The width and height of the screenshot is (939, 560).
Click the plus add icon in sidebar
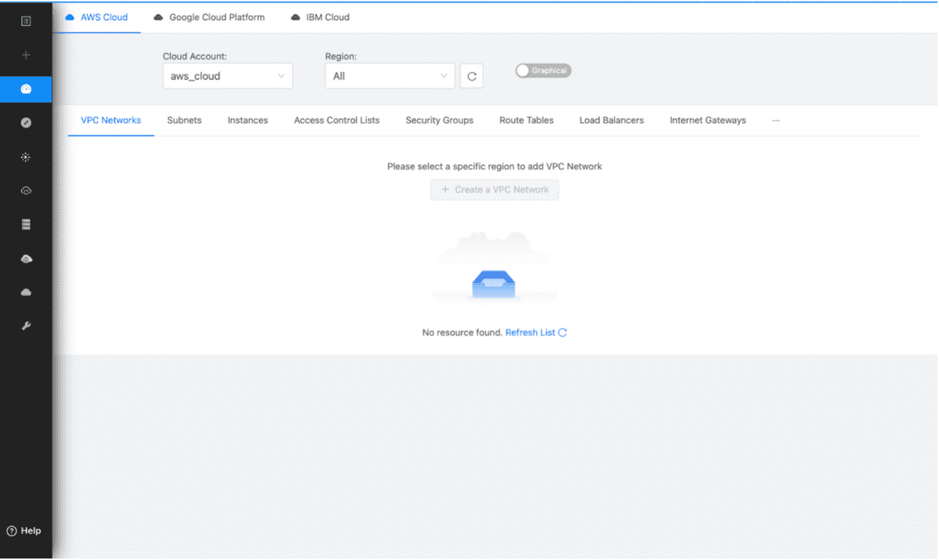(x=26, y=56)
